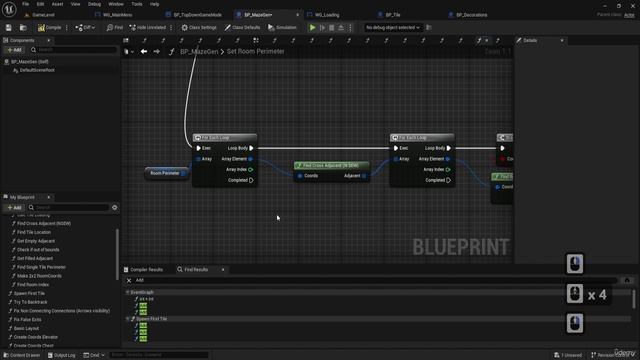Click the grid-dots graph tab icon
Viewport: 640px width, 360px height.
256,40
